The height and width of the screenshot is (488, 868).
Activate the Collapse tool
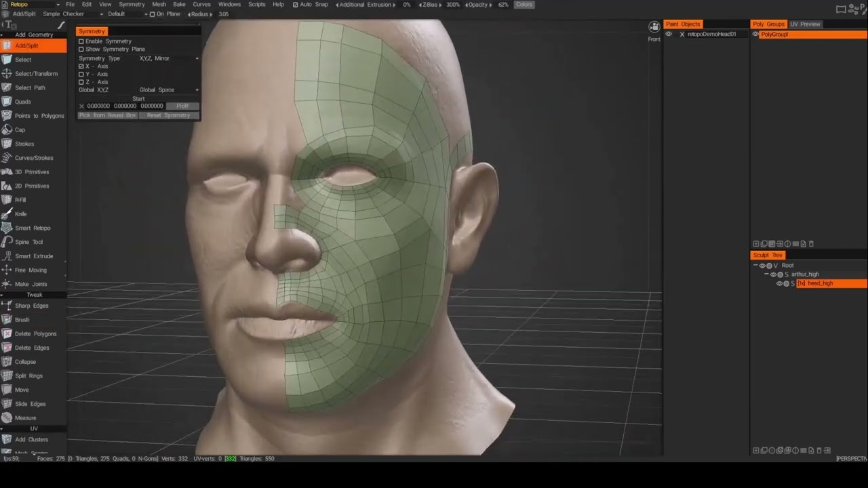[33, 361]
